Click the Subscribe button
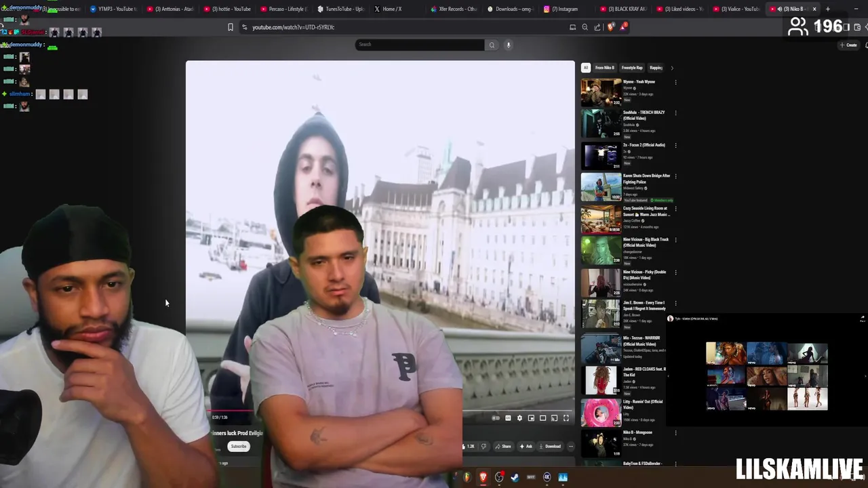Screen dimensions: 868x488 238,447
